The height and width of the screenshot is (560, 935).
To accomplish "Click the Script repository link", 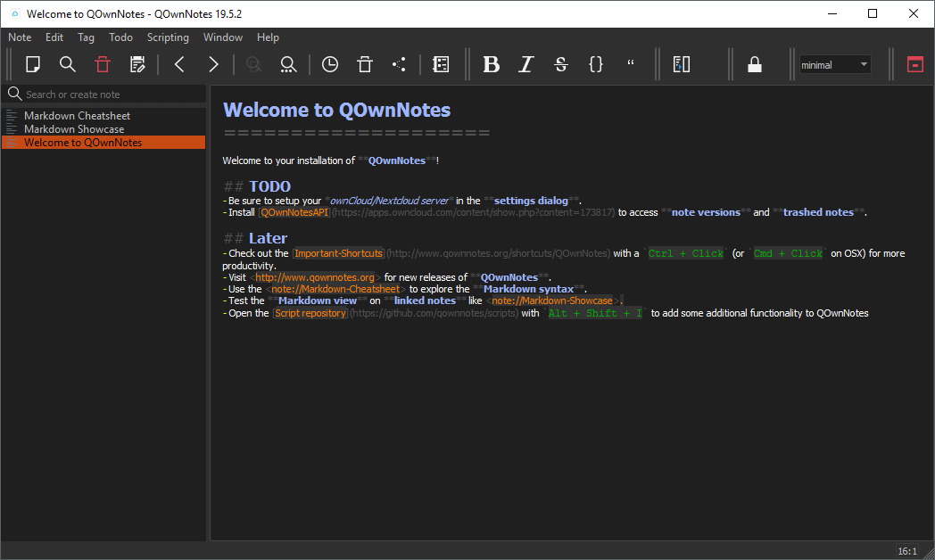I will 310,313.
